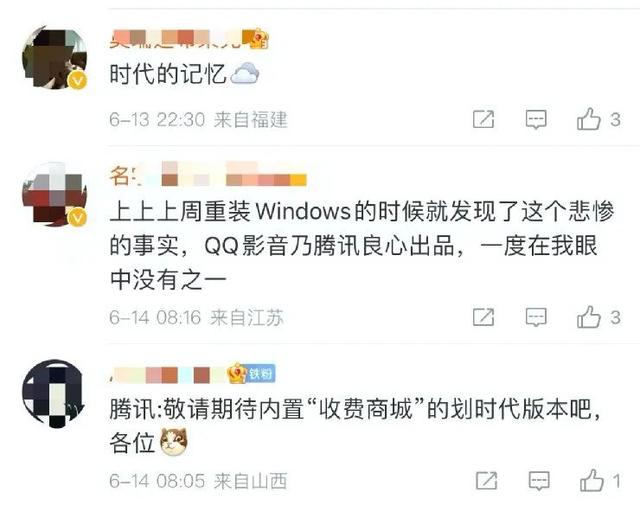The height and width of the screenshot is (505, 640).
Task: Open username beside the 铁粉 badge
Action: 168,374
